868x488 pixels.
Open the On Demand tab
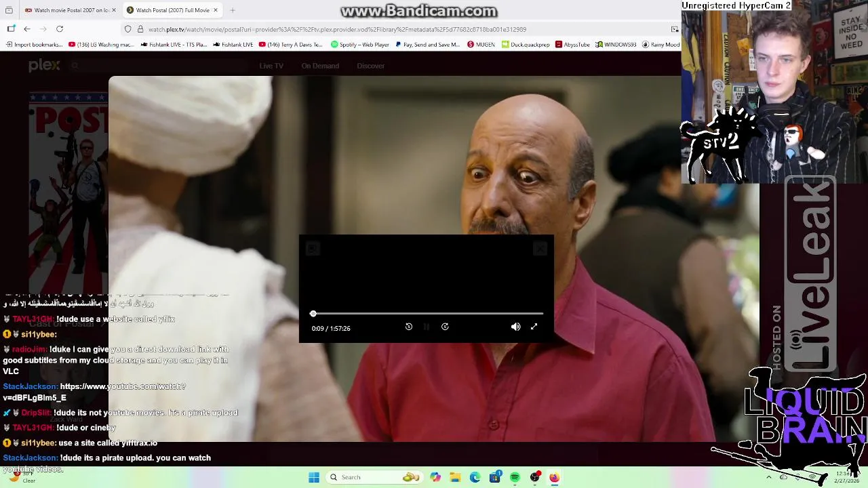320,66
